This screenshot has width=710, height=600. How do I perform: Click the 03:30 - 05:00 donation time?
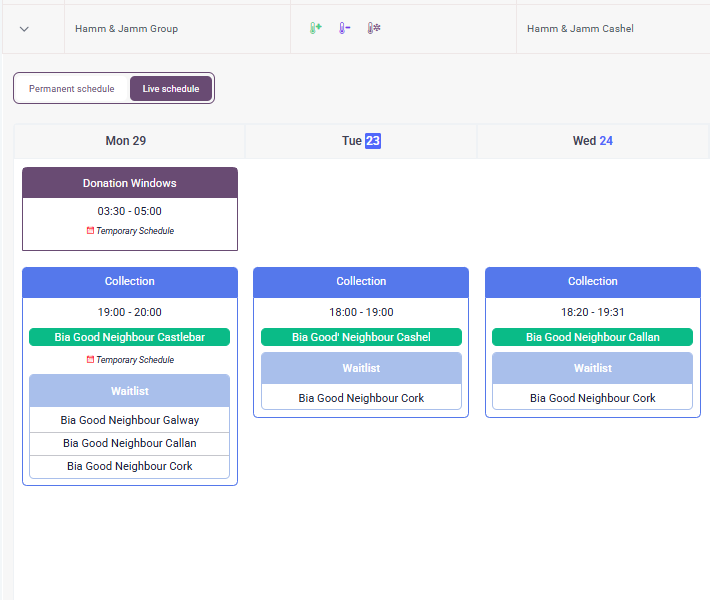coord(130,211)
